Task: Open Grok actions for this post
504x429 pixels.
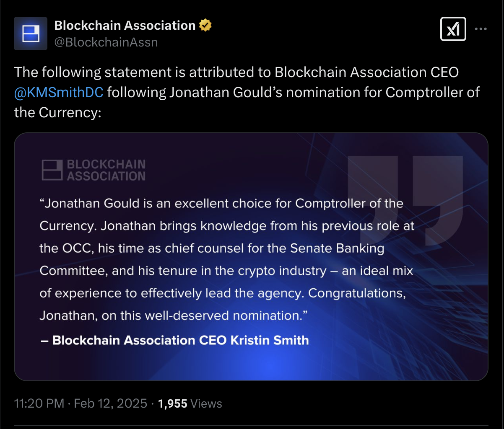Action: (x=453, y=29)
